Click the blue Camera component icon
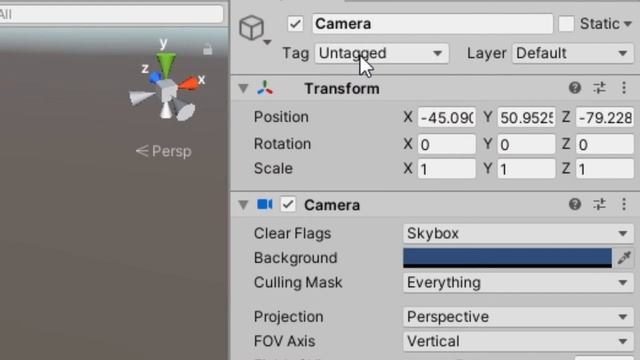 (264, 204)
